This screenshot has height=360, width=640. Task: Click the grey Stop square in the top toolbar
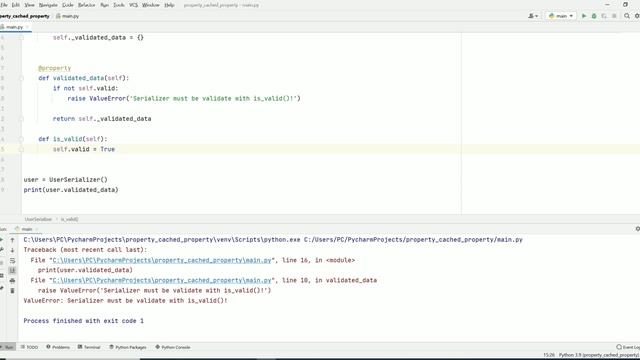point(614,16)
